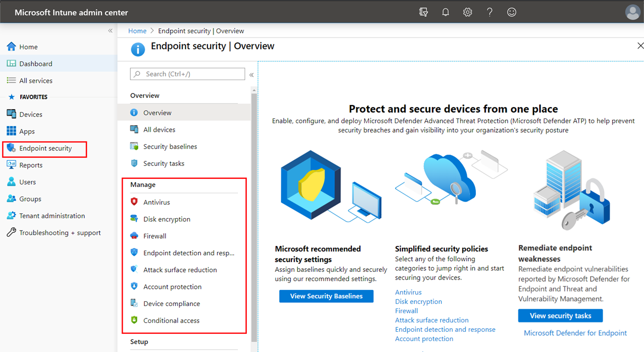Click the Firewall icon in Manage list

point(134,236)
